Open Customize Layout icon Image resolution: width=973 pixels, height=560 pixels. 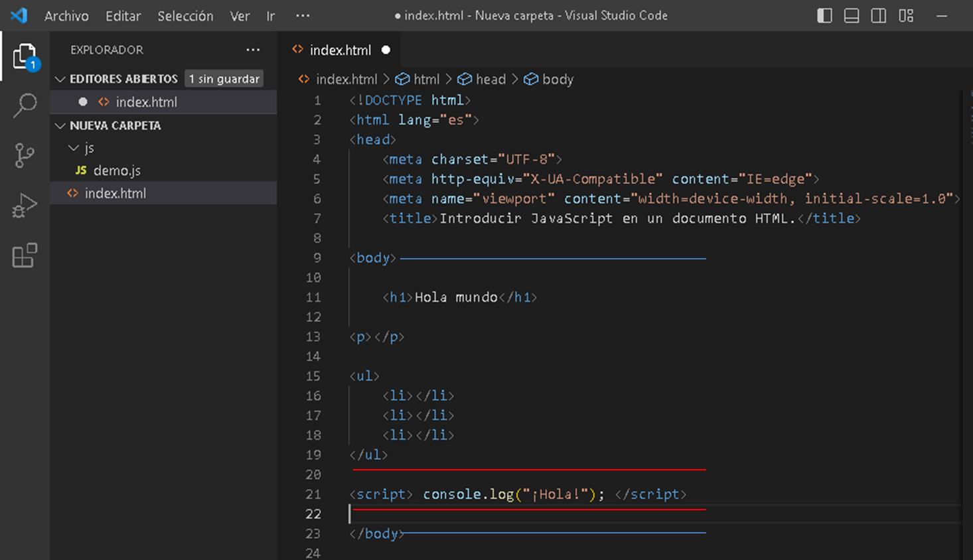[906, 15]
